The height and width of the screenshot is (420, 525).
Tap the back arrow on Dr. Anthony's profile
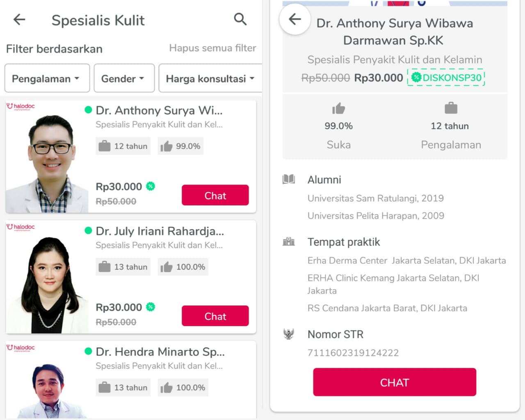pyautogui.click(x=294, y=19)
